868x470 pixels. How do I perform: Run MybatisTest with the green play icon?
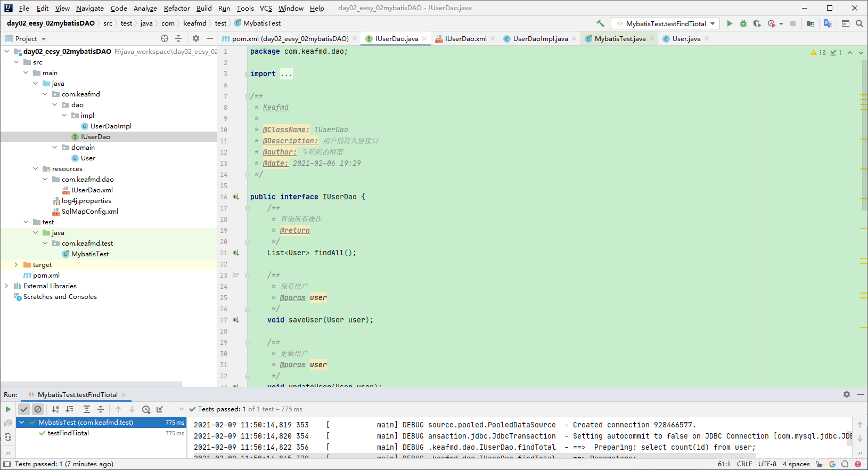(x=730, y=23)
